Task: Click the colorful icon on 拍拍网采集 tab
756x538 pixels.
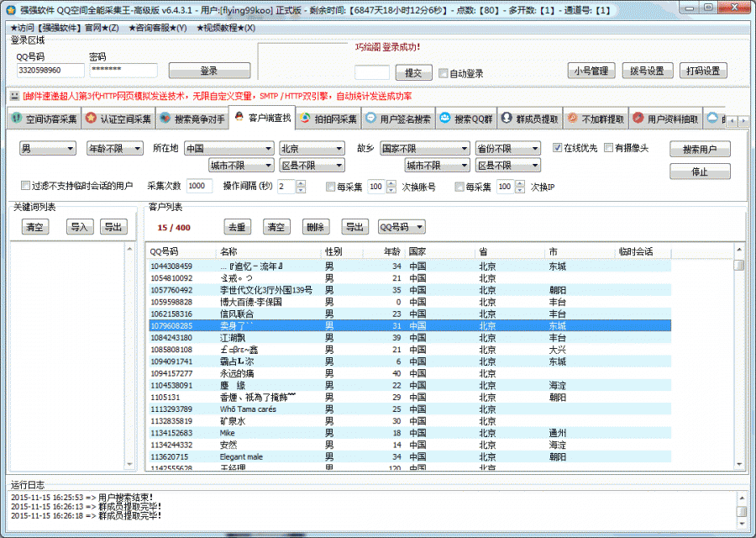Action: tap(305, 118)
